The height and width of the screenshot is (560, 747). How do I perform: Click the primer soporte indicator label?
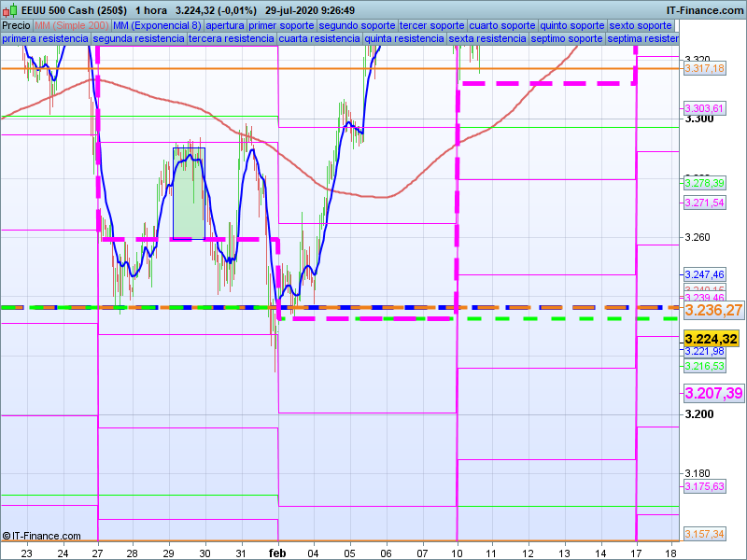[x=281, y=25]
